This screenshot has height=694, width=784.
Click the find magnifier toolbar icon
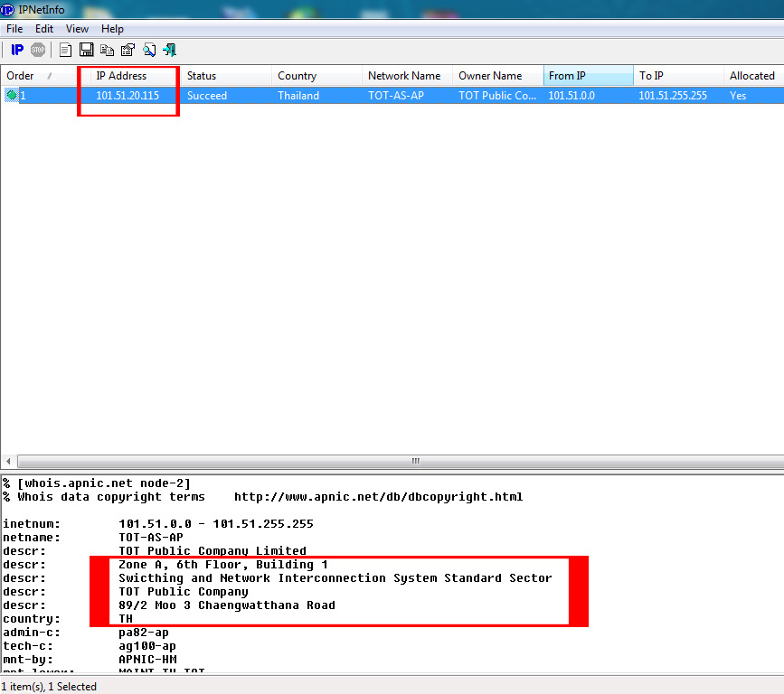149,50
